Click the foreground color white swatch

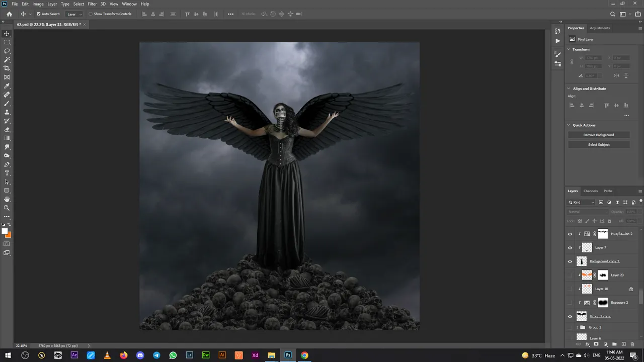5,232
